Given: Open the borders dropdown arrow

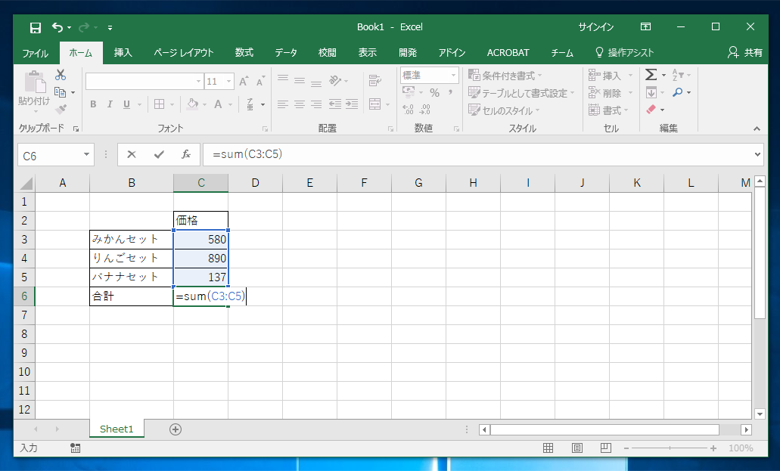Looking at the screenshot, I should (172, 104).
